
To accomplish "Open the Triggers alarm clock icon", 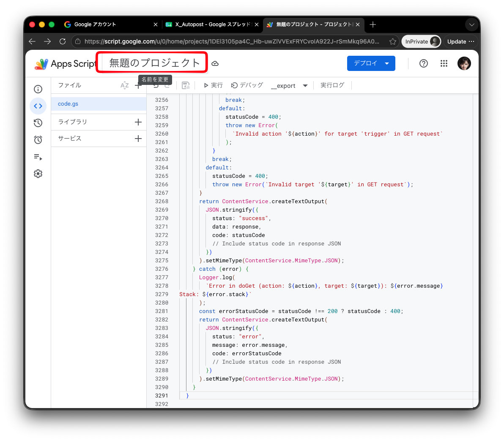I will [x=38, y=140].
